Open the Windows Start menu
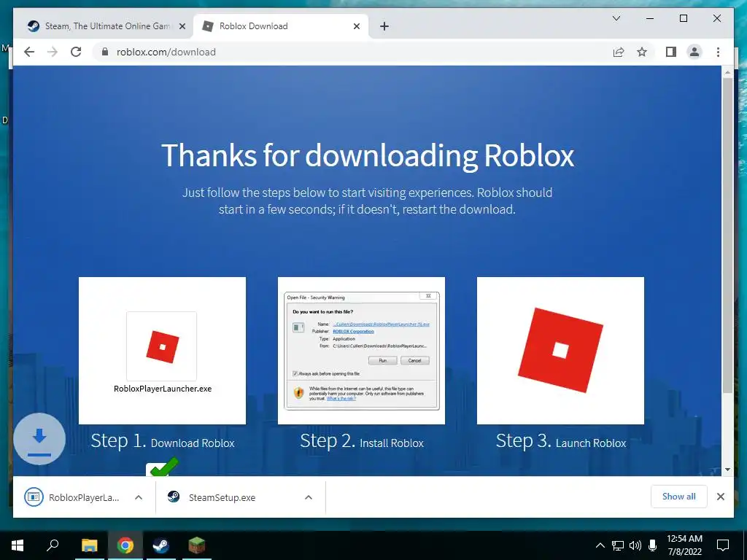747x560 pixels. click(x=18, y=545)
